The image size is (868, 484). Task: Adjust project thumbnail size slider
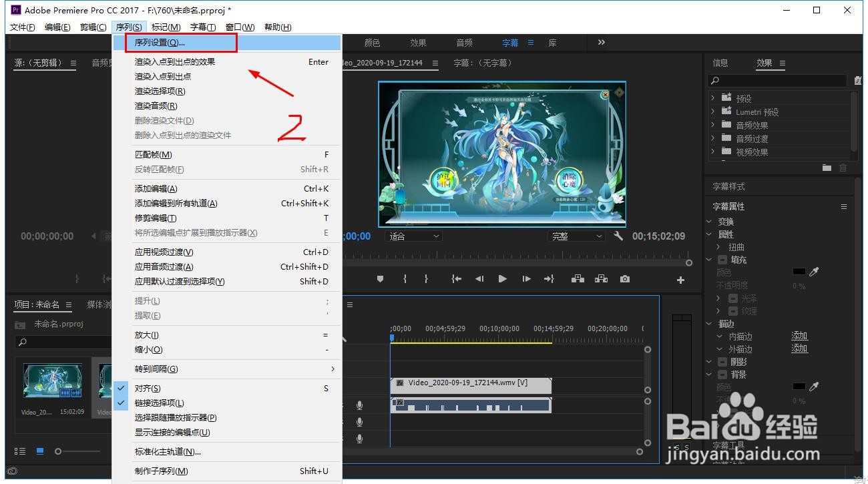pyautogui.click(x=58, y=452)
